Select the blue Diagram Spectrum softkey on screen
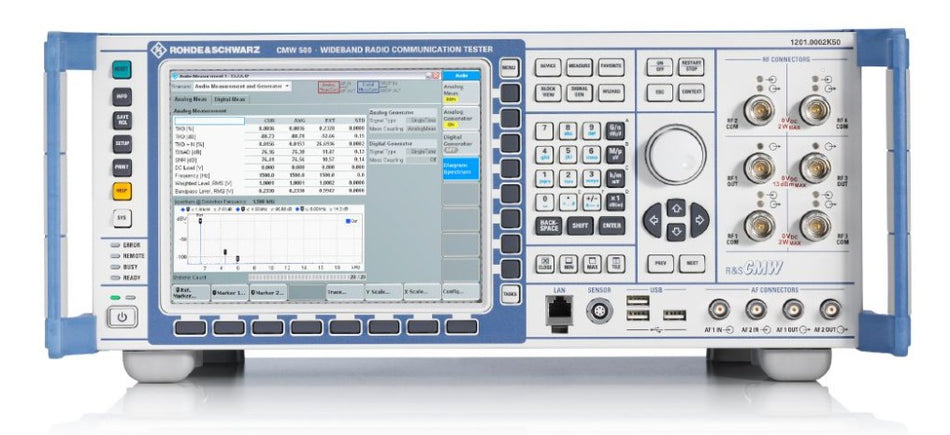Image resolution: width=950 pixels, height=435 pixels. [460, 168]
